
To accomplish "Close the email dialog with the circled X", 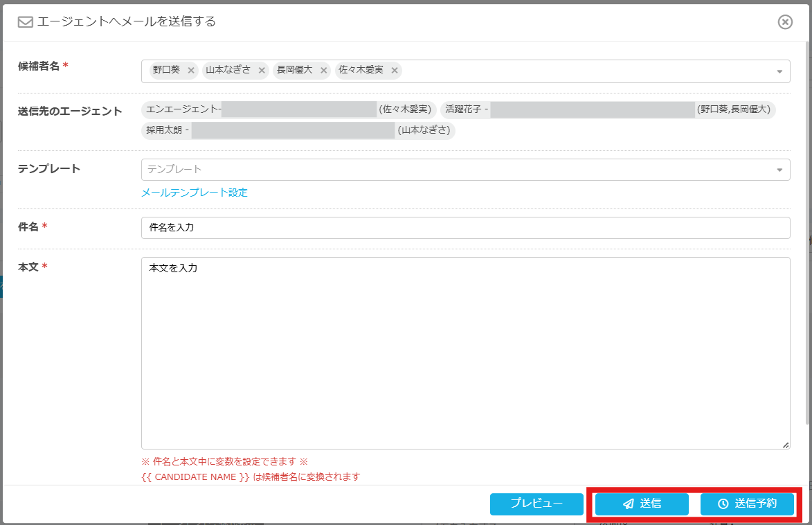I will point(785,22).
